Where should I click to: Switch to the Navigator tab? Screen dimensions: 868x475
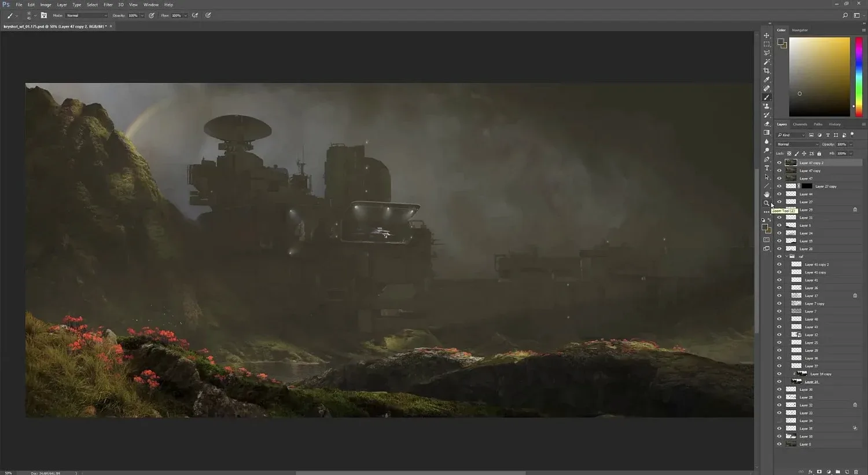click(x=800, y=30)
